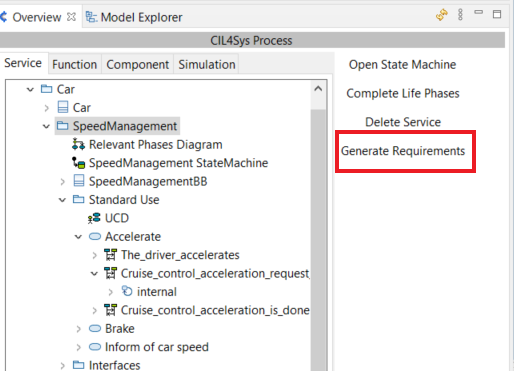Click the Brake use case oval icon
The height and width of the screenshot is (371, 514).
(95, 328)
